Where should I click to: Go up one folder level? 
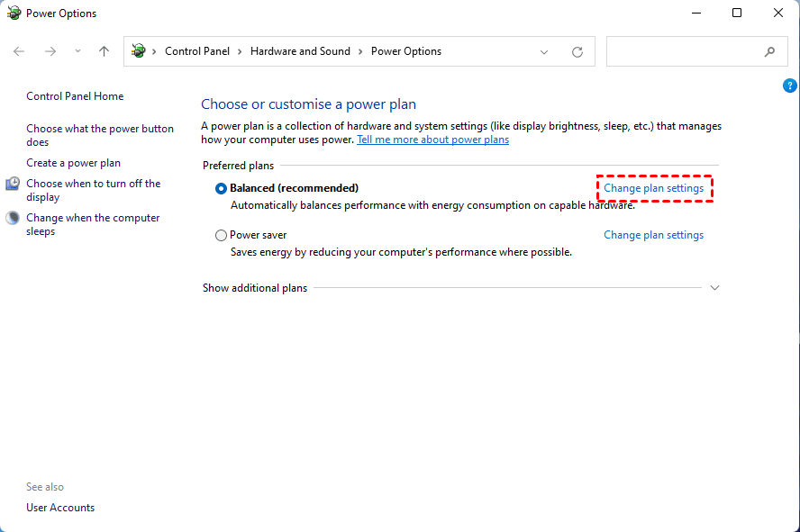[x=104, y=51]
